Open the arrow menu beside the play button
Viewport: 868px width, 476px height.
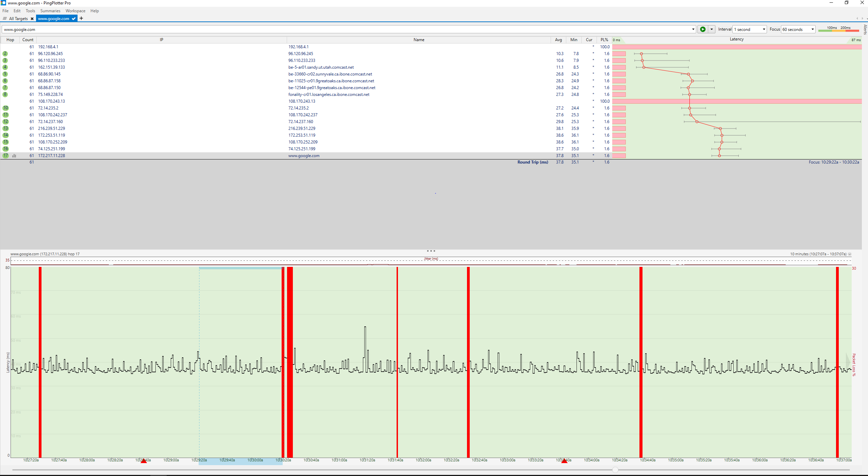pyautogui.click(x=711, y=29)
